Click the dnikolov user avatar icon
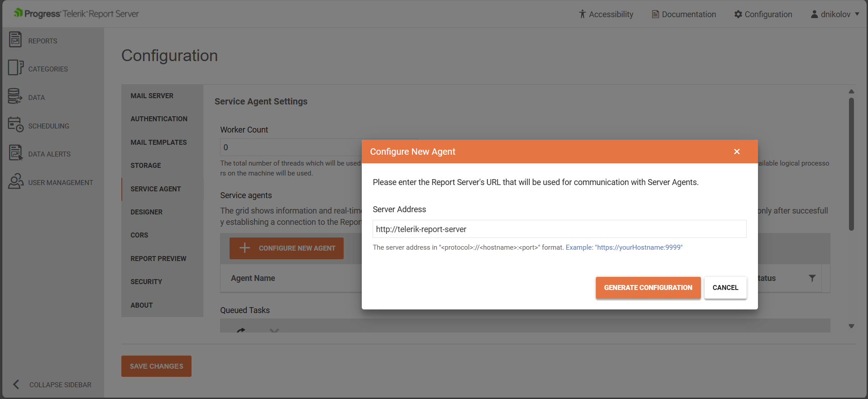868x399 pixels. [x=814, y=14]
